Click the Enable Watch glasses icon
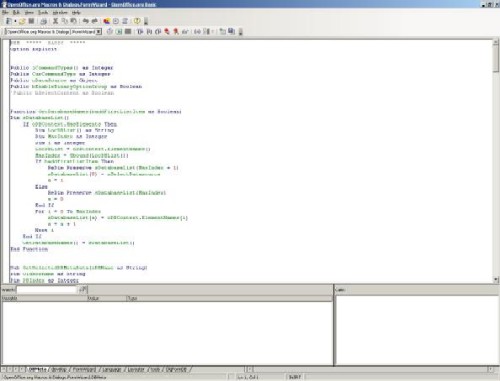Image resolution: width=500 pixels, height=381 pixels. [x=185, y=32]
